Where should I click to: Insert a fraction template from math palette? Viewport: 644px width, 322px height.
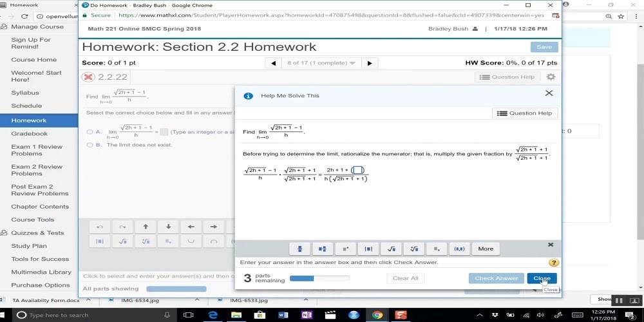tap(300, 249)
